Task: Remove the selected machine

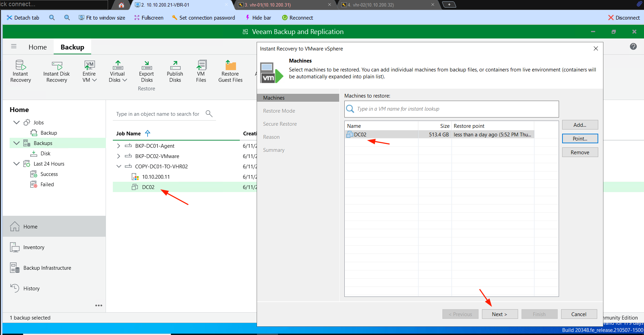Action: point(580,152)
